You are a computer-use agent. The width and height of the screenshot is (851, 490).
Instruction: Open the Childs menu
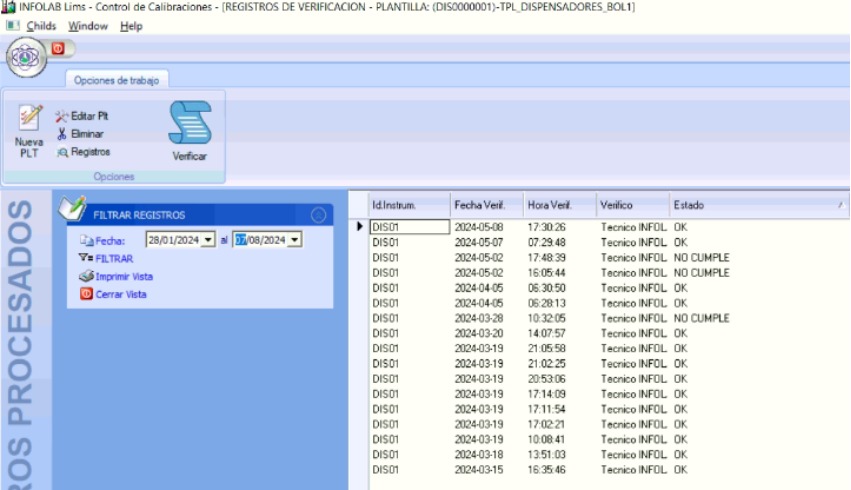pos(41,26)
